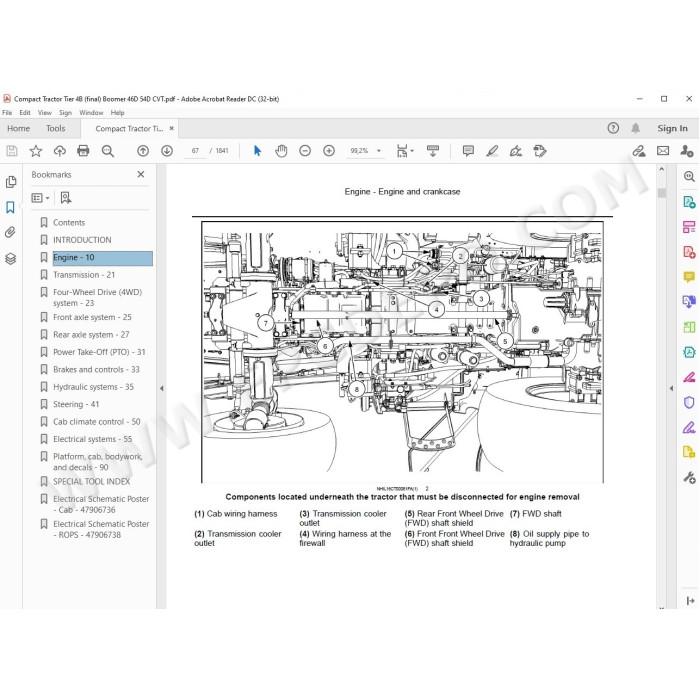Viewport: 700px width, 700px height.
Task: Go to previous page with the up arrow
Action: tap(143, 151)
